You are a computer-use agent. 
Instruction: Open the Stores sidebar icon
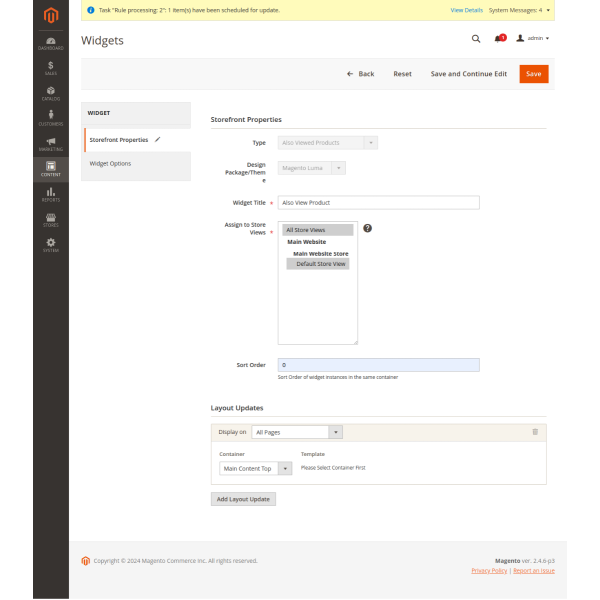[x=50, y=219]
